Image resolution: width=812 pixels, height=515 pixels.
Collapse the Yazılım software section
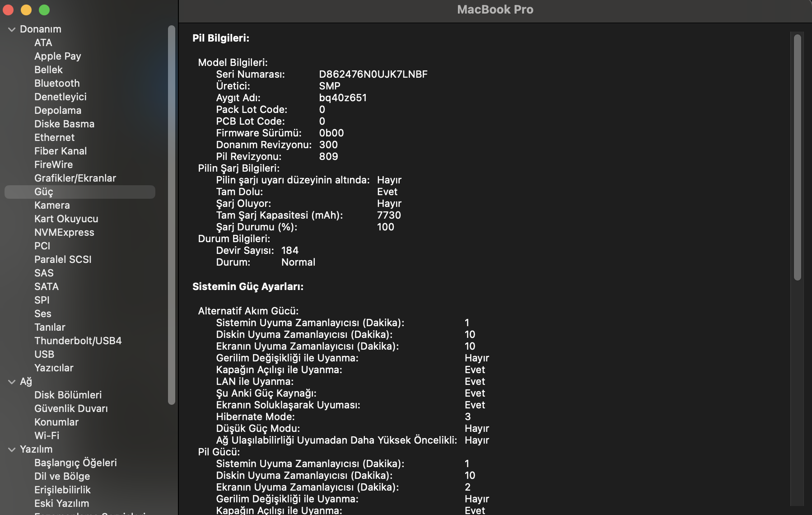point(11,449)
